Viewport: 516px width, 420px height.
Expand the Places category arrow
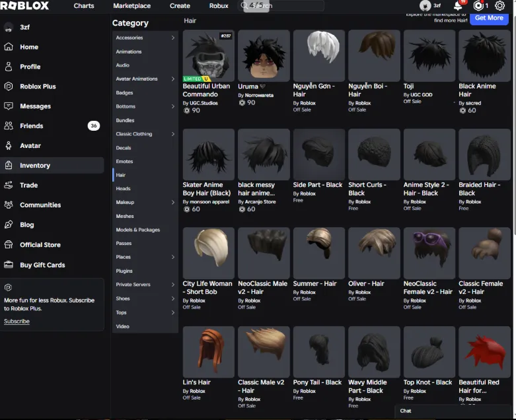[x=172, y=257]
